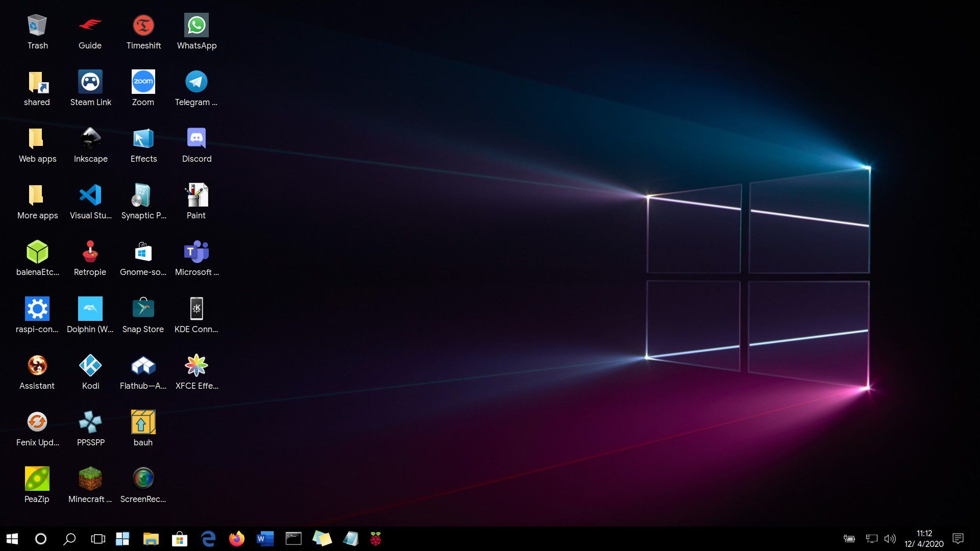Screen dimensions: 980x551
Task: Launch Microsoft Teams desktop icon
Action: 197,252
